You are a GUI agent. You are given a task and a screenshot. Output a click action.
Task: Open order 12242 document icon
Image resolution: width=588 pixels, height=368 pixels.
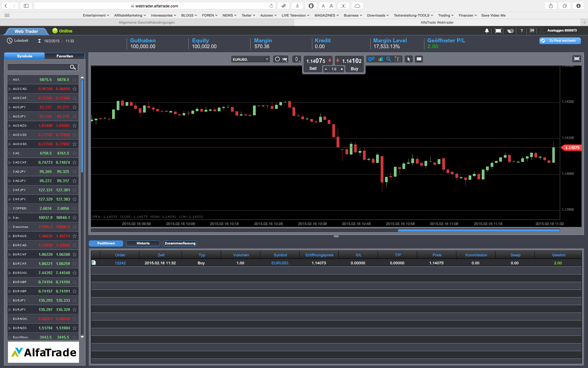pos(94,263)
